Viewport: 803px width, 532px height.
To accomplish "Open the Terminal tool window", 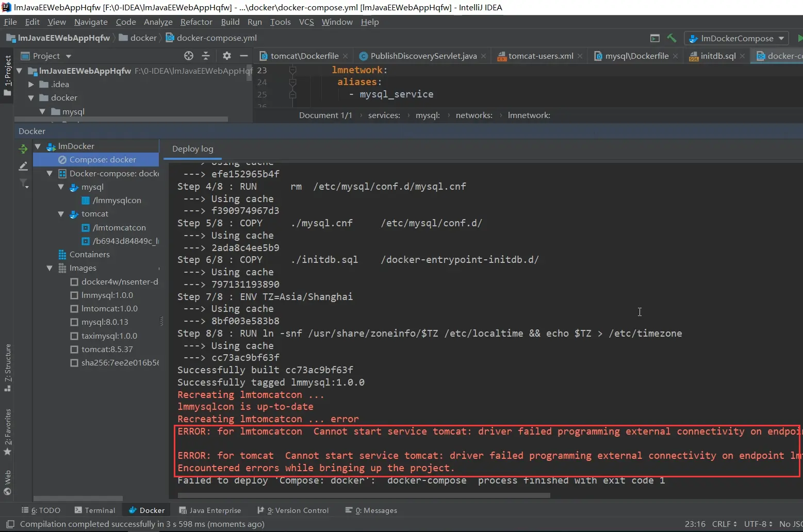I will pyautogui.click(x=95, y=510).
